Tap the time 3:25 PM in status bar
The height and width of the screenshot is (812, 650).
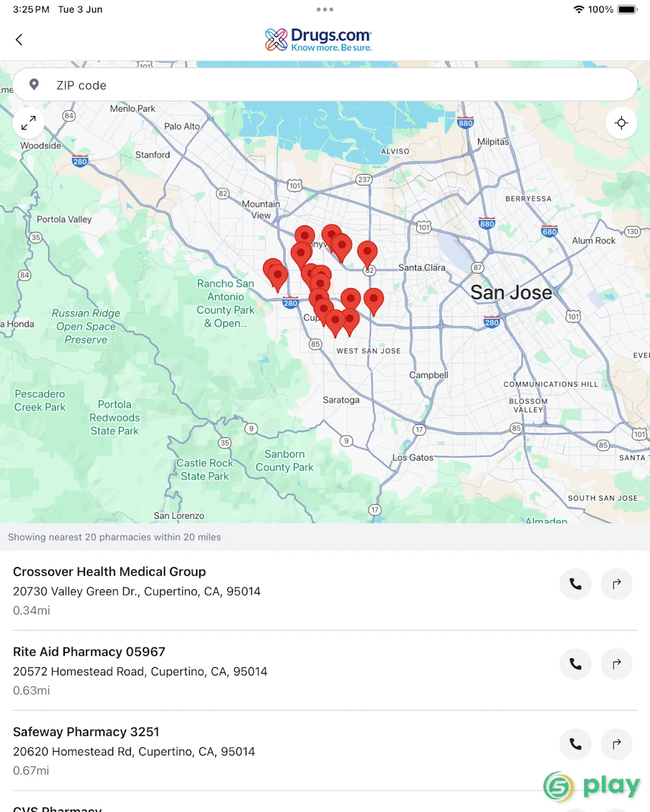(31, 10)
